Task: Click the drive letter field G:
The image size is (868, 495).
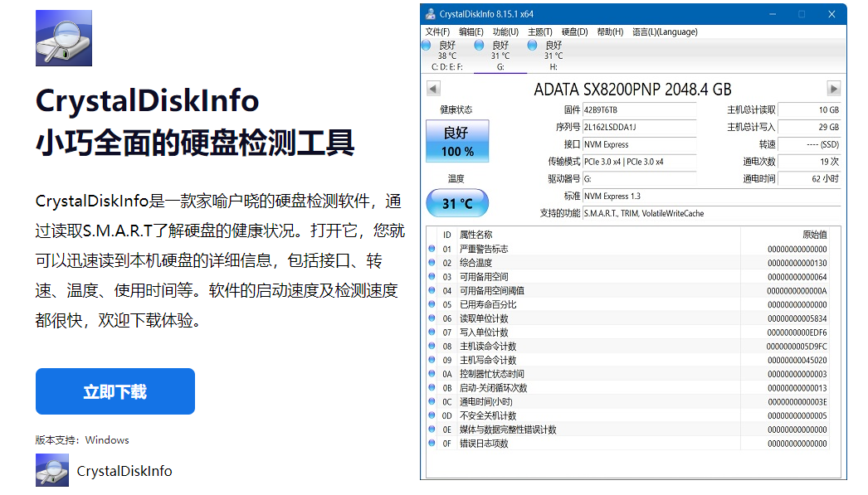Action: tap(639, 178)
